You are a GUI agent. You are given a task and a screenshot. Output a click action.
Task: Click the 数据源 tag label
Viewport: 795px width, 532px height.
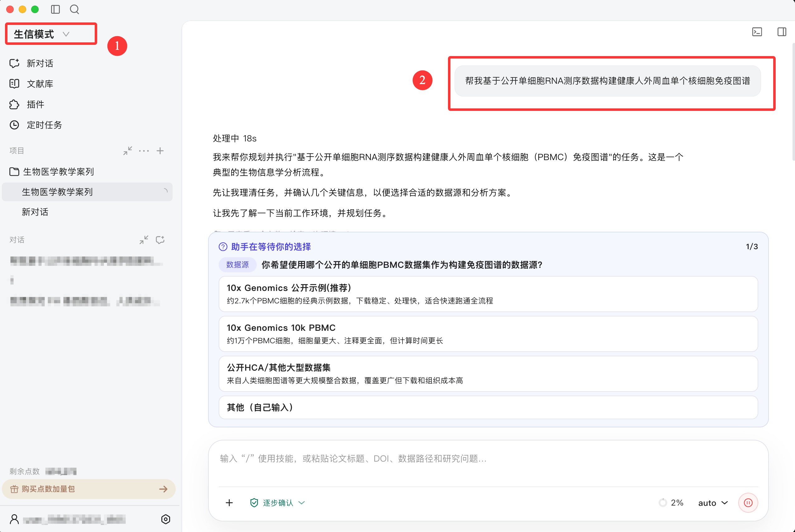(x=237, y=265)
